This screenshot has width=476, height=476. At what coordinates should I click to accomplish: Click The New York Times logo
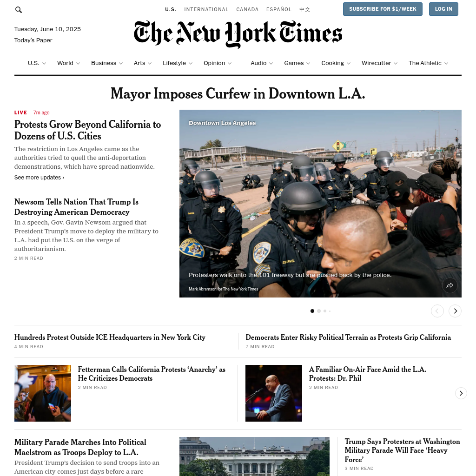238,33
